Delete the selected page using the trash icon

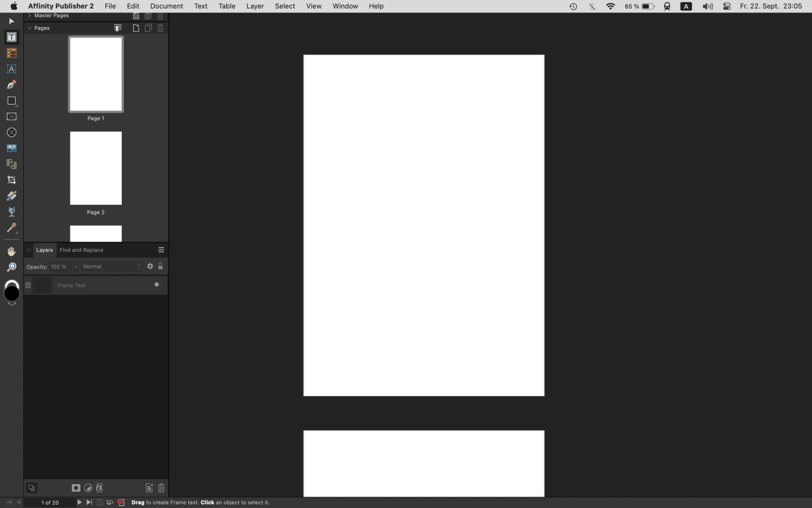[160, 28]
